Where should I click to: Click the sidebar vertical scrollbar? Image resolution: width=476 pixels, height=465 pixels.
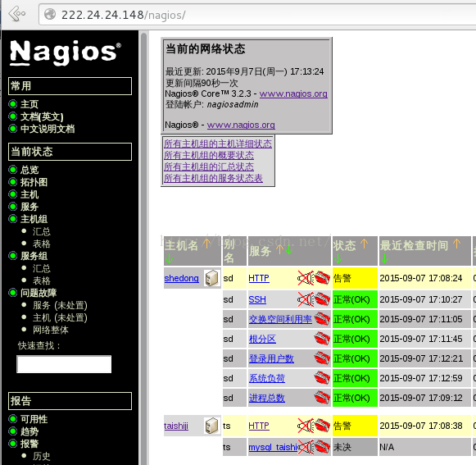tap(144, 248)
